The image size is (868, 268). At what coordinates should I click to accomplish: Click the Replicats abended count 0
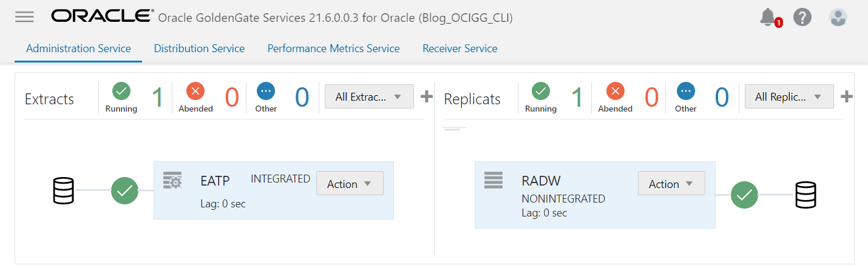click(x=651, y=97)
